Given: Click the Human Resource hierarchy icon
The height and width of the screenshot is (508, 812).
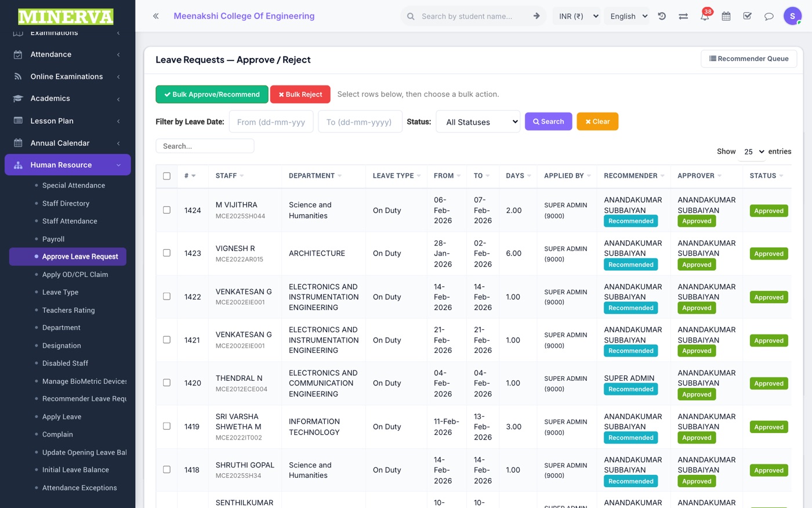Looking at the screenshot, I should (x=18, y=165).
